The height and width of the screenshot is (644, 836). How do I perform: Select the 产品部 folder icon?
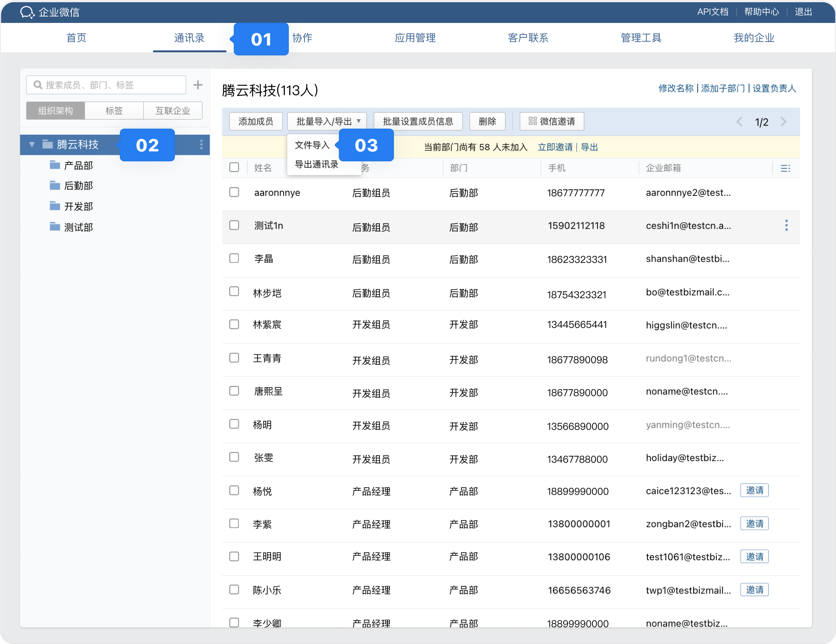coord(55,165)
